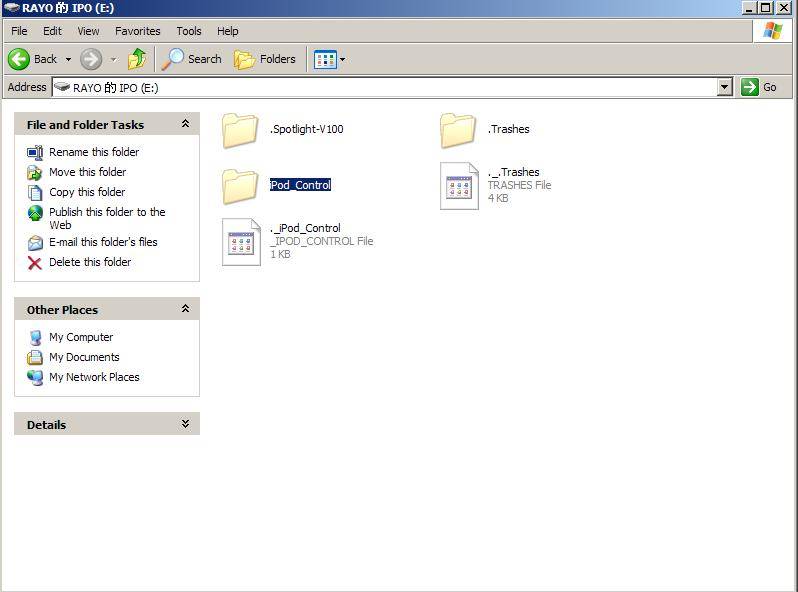Expand the Details panel

point(185,424)
